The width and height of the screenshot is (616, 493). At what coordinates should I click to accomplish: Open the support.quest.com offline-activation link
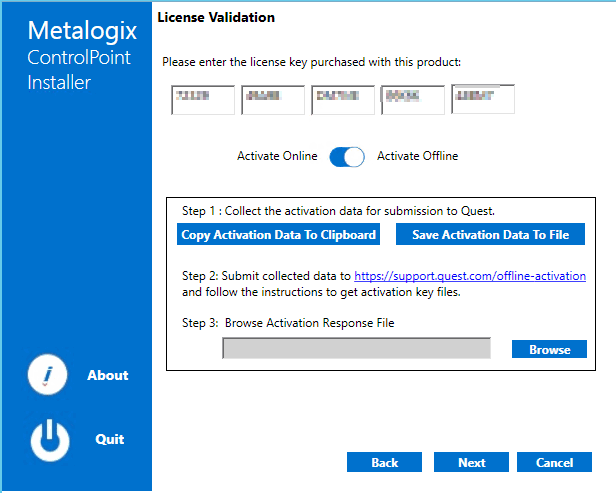pyautogui.click(x=470, y=275)
